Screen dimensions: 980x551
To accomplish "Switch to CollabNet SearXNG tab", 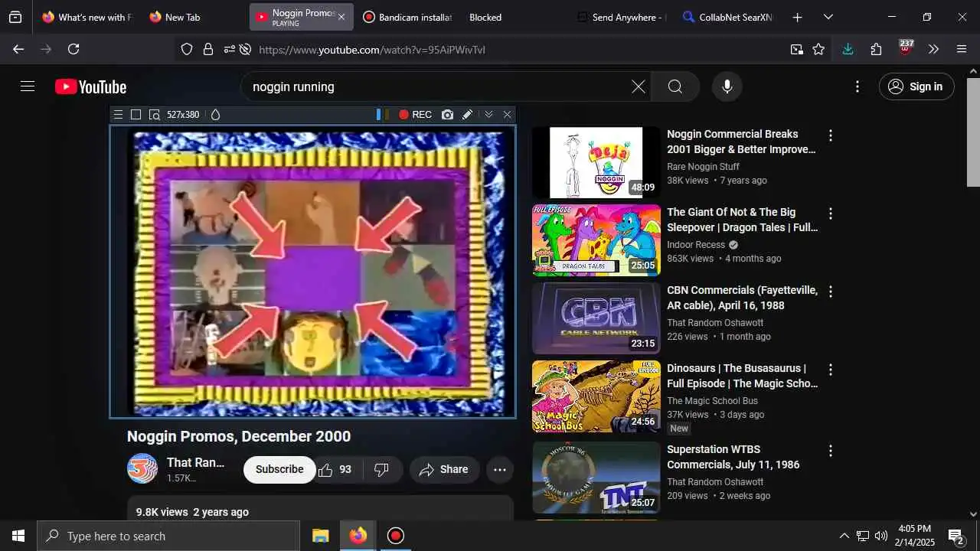I will tap(727, 17).
